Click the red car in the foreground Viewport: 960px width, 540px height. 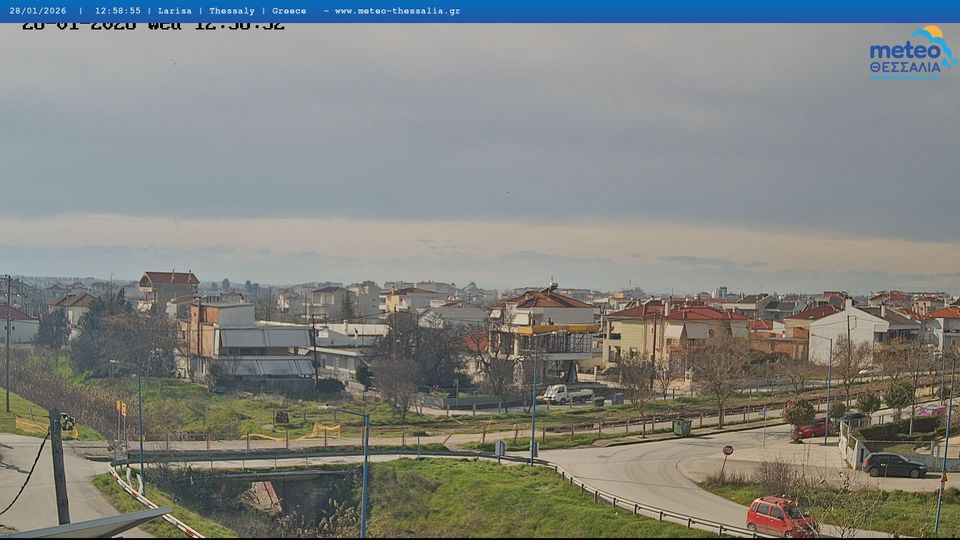(x=780, y=516)
